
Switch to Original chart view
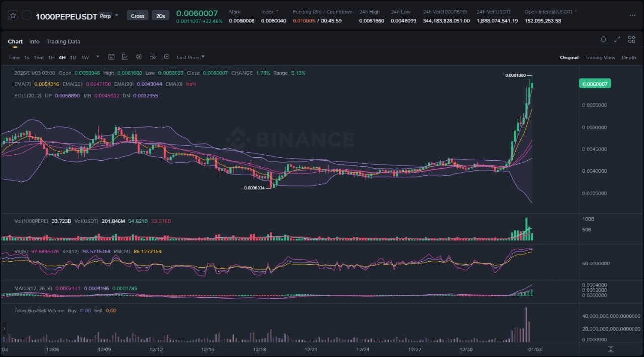569,57
